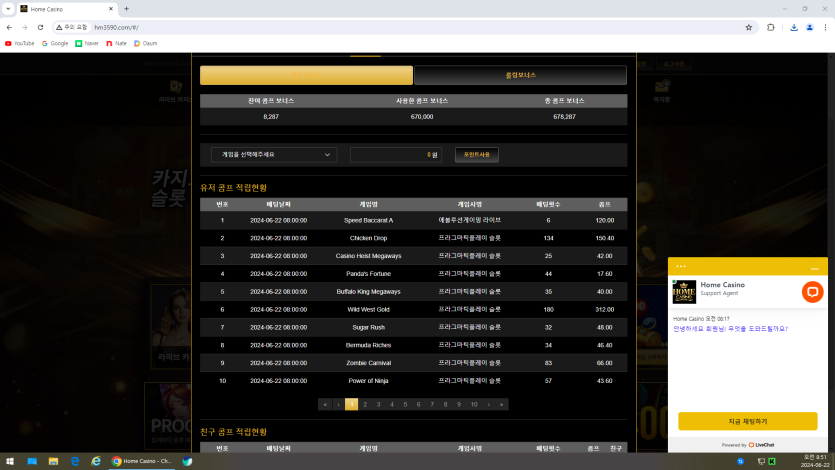
Task: Click the 포인트사용 button
Action: pyautogui.click(x=477, y=154)
